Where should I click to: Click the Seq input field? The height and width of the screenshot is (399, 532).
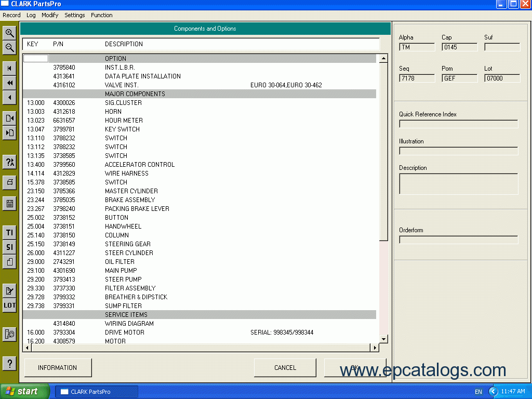417,78
